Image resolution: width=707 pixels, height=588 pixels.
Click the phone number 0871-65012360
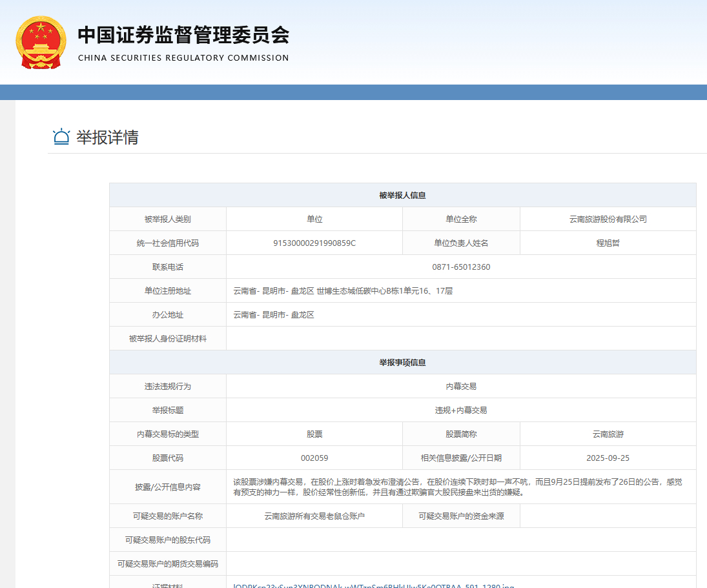click(461, 267)
